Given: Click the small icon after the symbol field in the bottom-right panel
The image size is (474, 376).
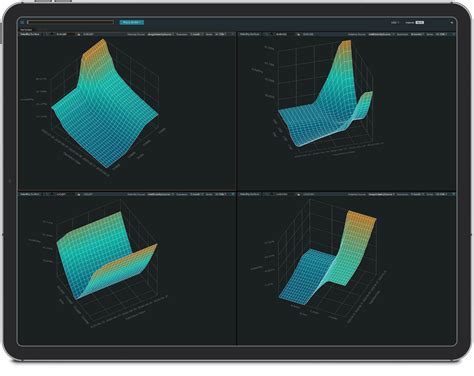Looking at the screenshot, I should tap(299, 194).
